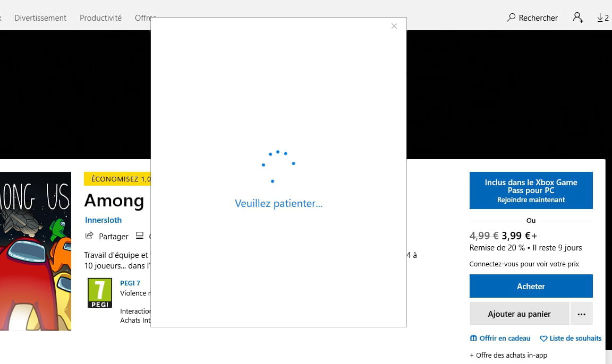Click the account sign-in icon

pyautogui.click(x=578, y=18)
